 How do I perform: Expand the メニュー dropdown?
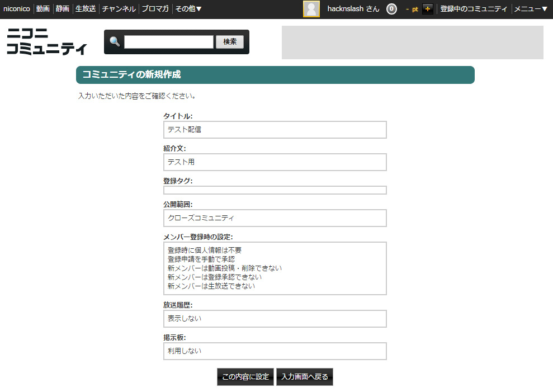click(x=531, y=9)
